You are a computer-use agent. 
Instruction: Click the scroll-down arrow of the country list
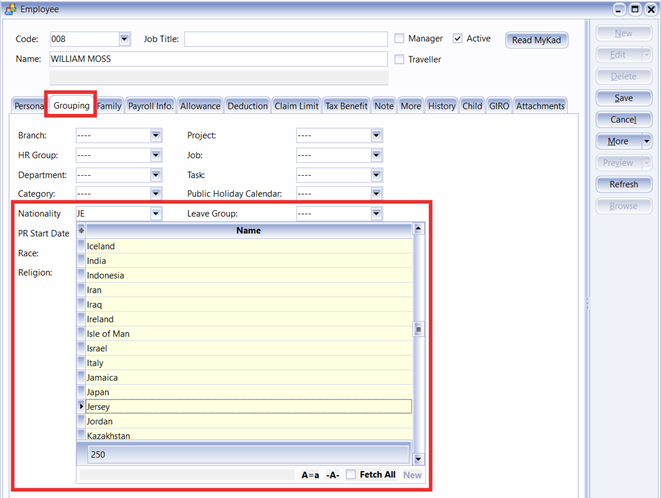click(419, 459)
